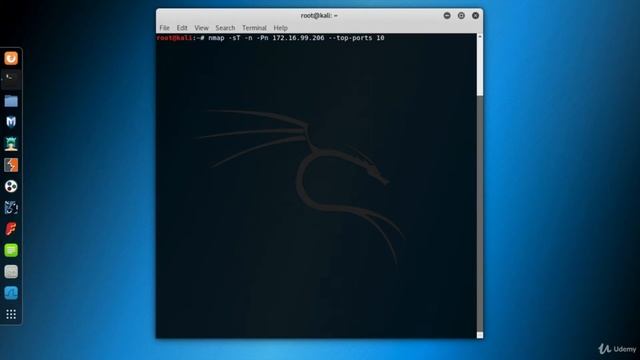Click the scrollbar up arrow

pos(480,37)
